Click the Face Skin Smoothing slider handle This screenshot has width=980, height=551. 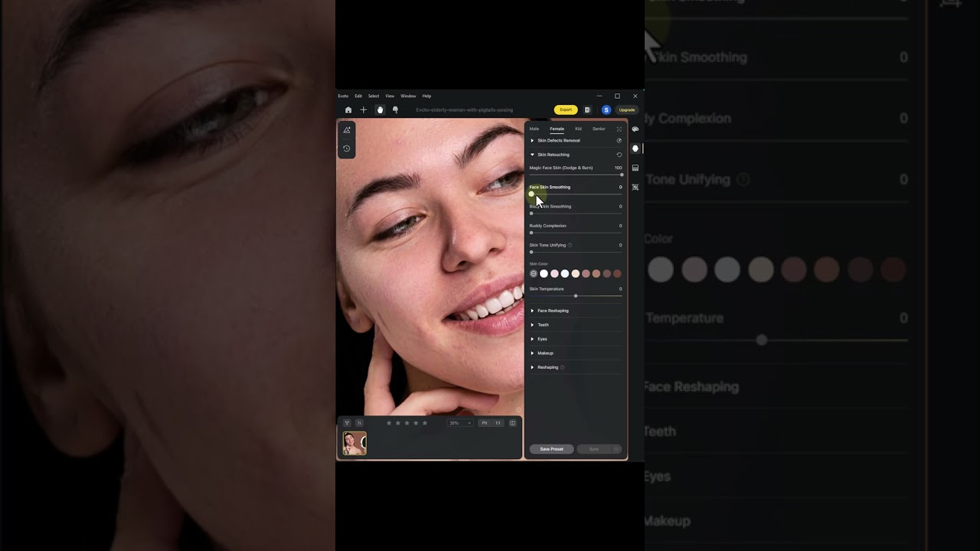pyautogui.click(x=531, y=194)
